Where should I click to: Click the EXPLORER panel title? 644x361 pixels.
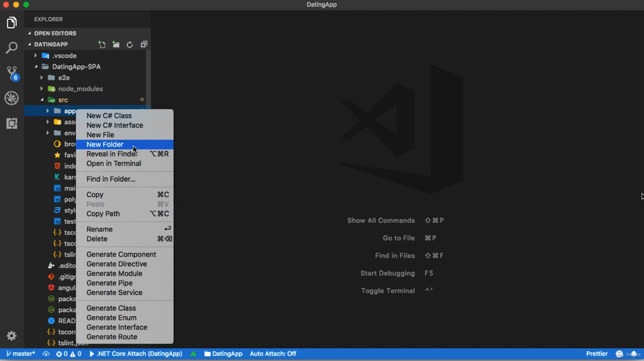48,19
